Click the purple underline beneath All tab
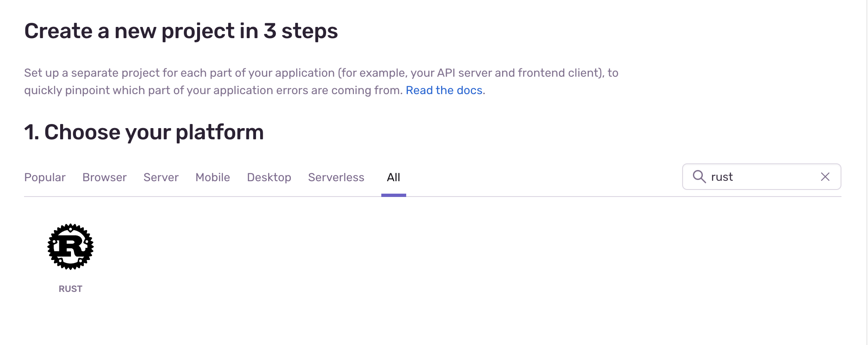 [x=393, y=195]
